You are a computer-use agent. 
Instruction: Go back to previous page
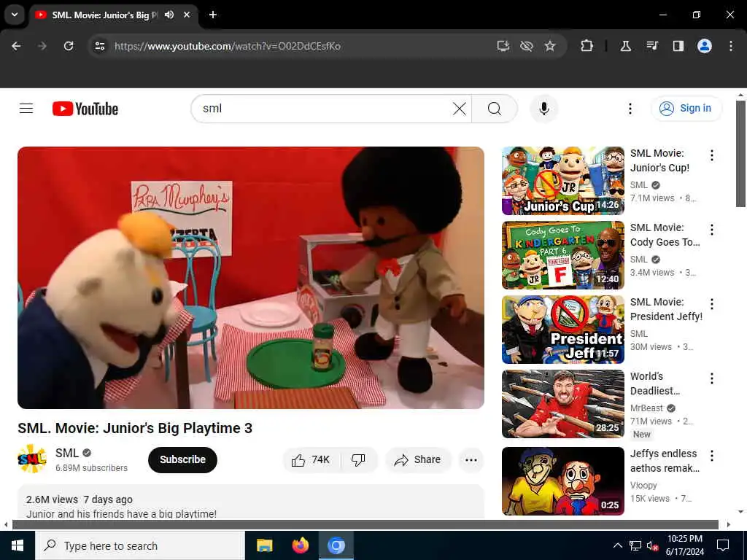click(16, 46)
